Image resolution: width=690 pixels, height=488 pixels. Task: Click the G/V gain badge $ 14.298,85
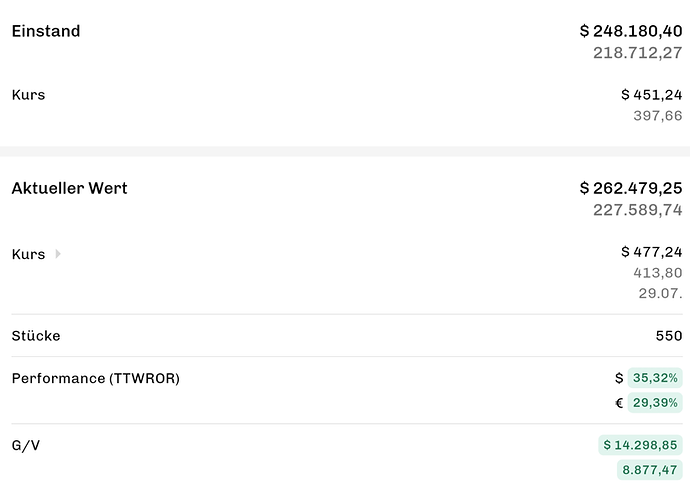click(640, 445)
